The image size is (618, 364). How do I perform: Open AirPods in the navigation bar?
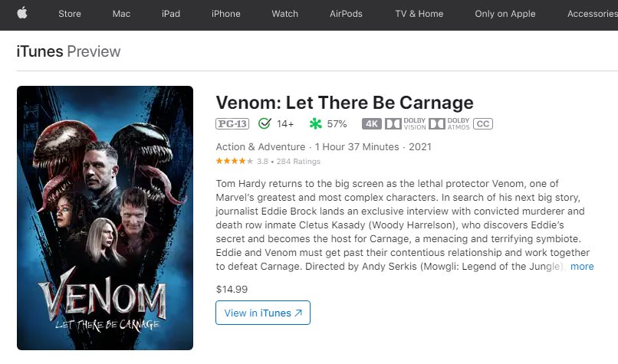click(346, 14)
